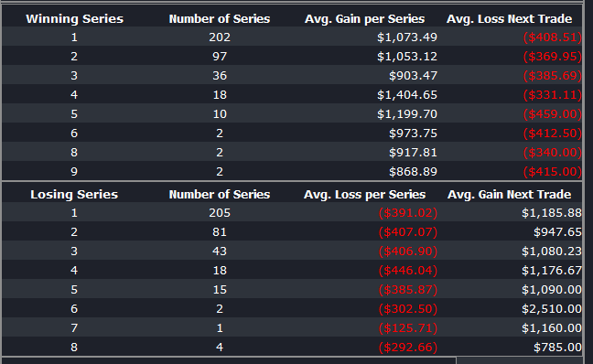Viewport: 593px width, 364px height.
Task: Select the ($391.02) average loss cell
Action: click(x=408, y=213)
